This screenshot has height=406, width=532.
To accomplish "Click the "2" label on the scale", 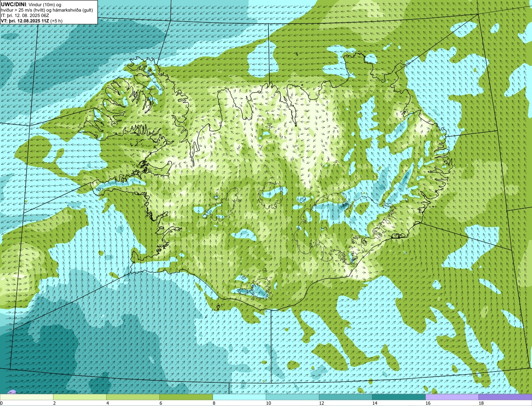I will (54, 403).
